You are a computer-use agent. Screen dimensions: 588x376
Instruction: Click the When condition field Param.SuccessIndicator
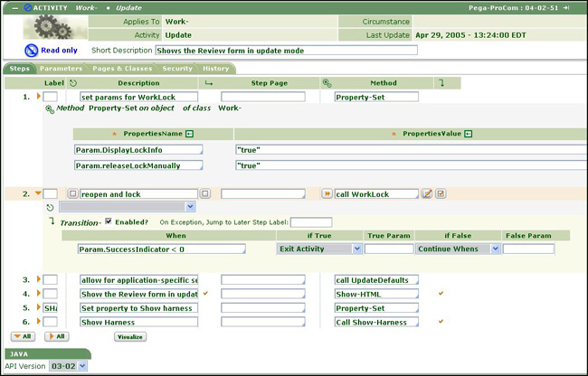[x=162, y=249]
